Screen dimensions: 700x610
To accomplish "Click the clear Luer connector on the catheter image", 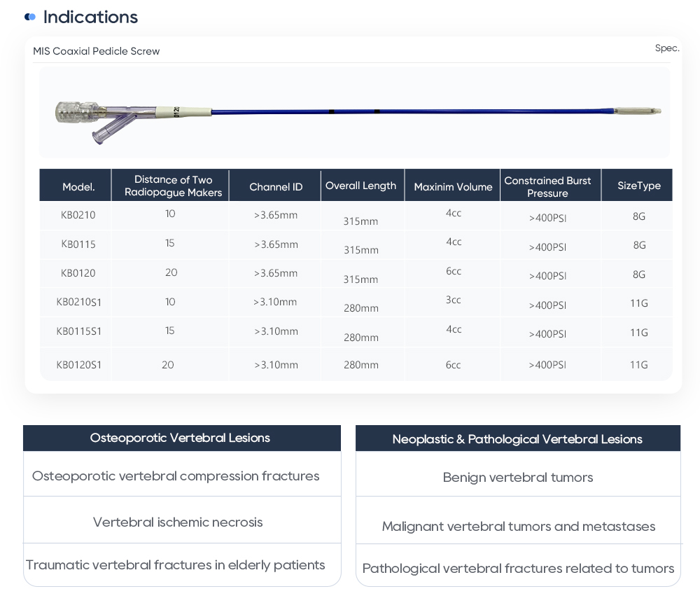I will pos(77,112).
